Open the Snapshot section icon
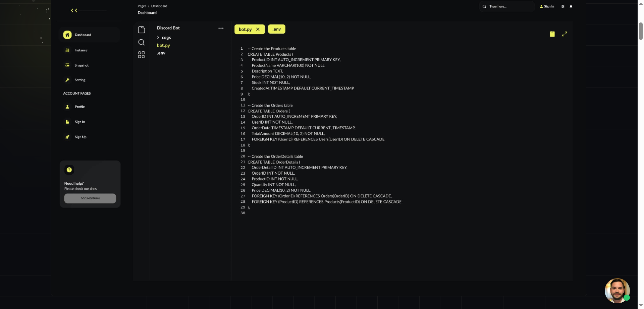Viewport: 644px width, 309px height. pos(67,65)
